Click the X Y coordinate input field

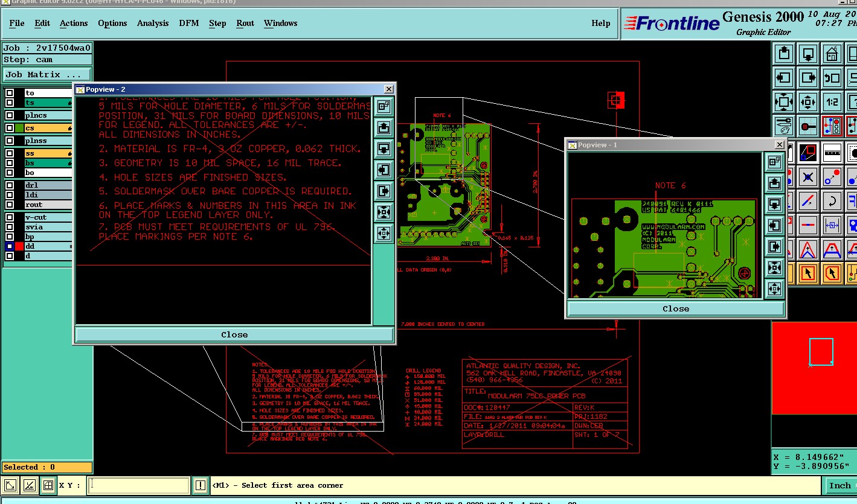pos(138,485)
